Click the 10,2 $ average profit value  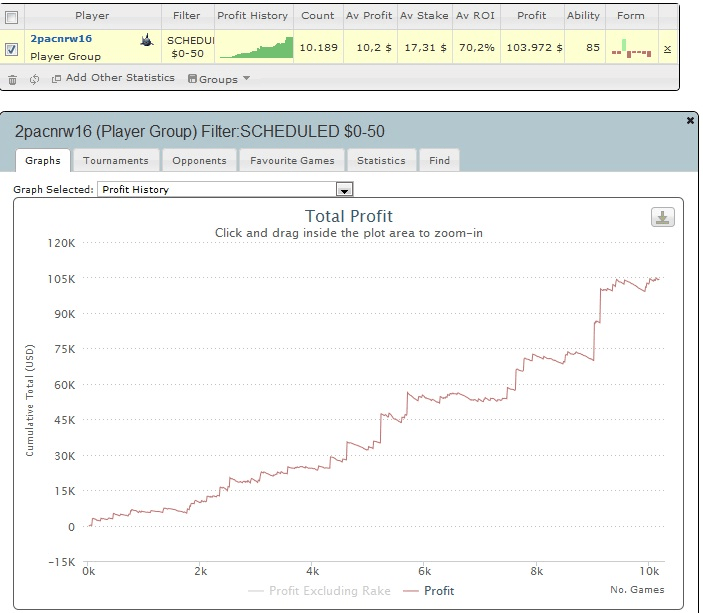(x=374, y=48)
